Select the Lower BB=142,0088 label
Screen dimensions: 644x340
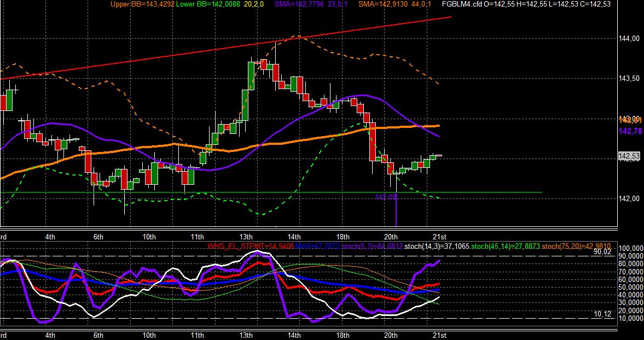[208, 4]
